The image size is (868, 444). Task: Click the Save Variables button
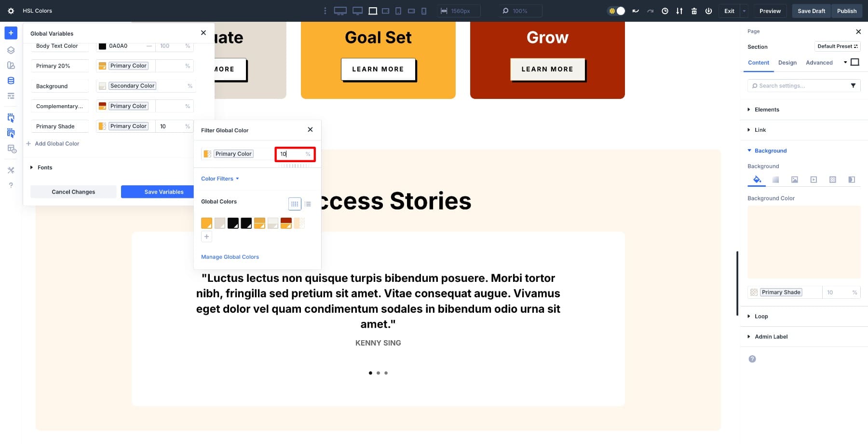coord(164,192)
